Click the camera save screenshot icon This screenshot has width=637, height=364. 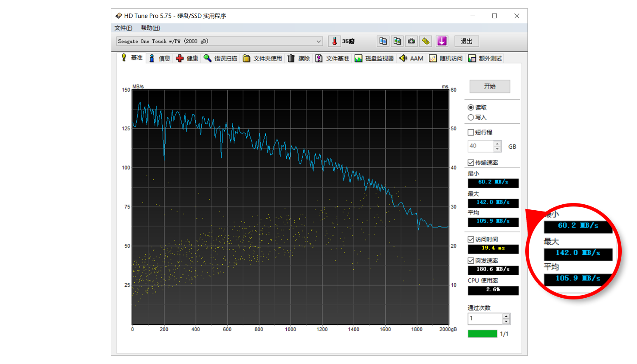411,41
